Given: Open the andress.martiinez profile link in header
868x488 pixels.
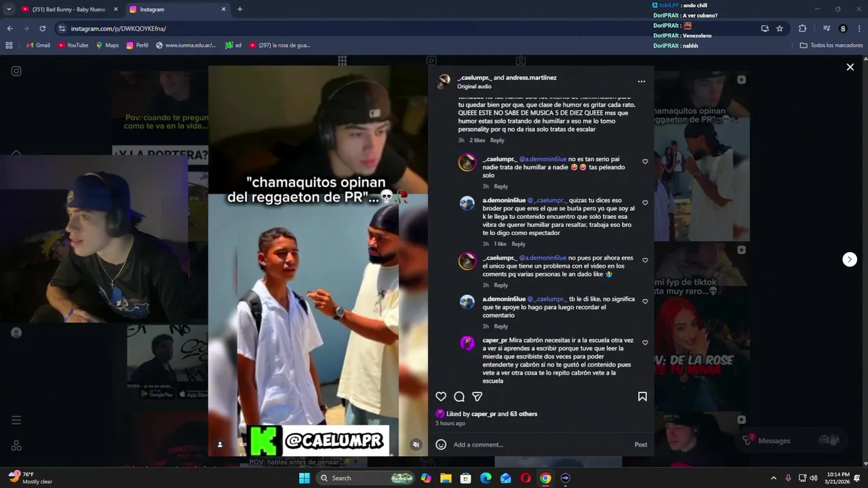Looking at the screenshot, I should pyautogui.click(x=531, y=78).
